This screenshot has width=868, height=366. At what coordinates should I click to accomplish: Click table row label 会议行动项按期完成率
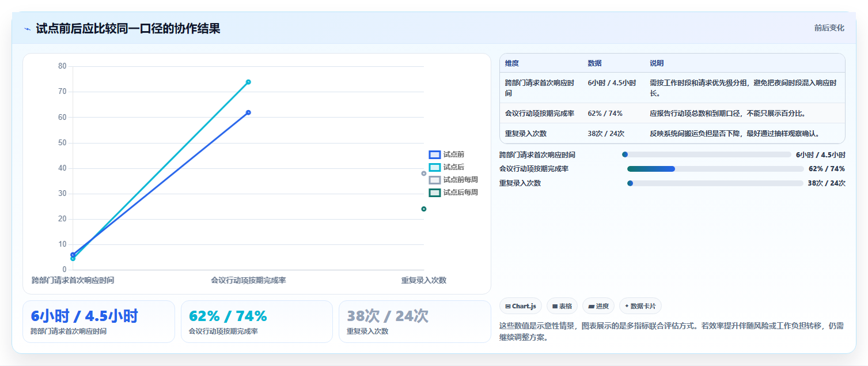540,114
